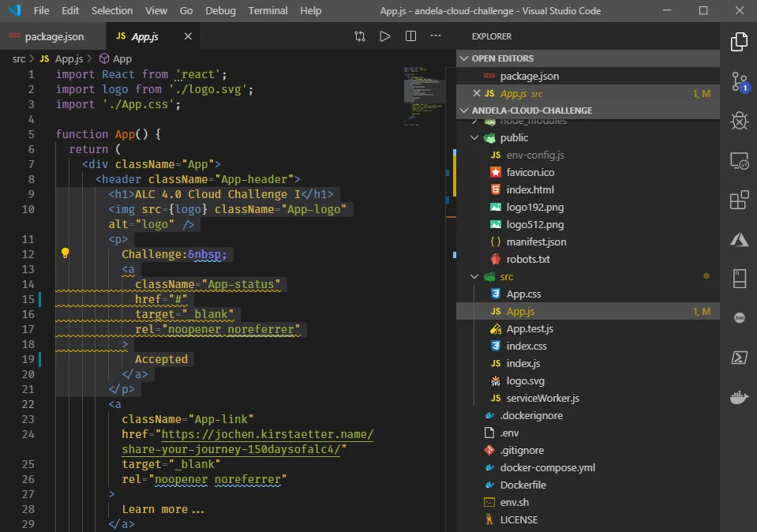Collapse the ANDELA-CLOUD-CHALLENGE section

[x=587, y=111]
